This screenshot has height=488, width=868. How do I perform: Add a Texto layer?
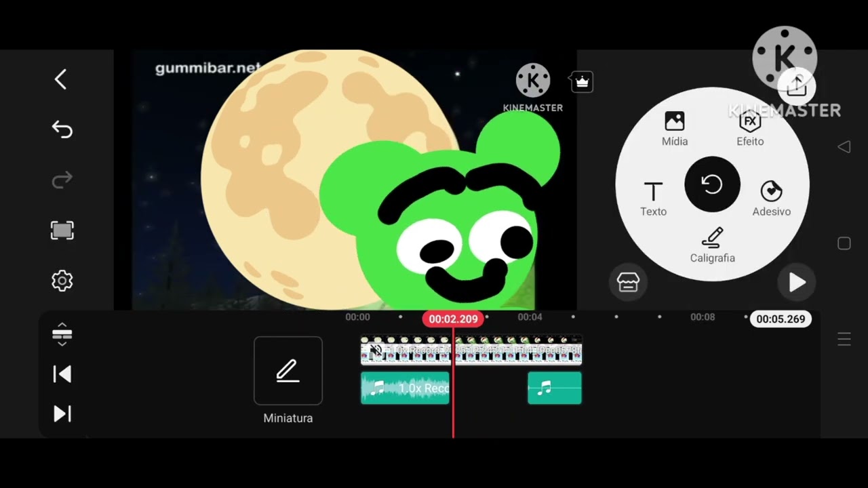(653, 199)
